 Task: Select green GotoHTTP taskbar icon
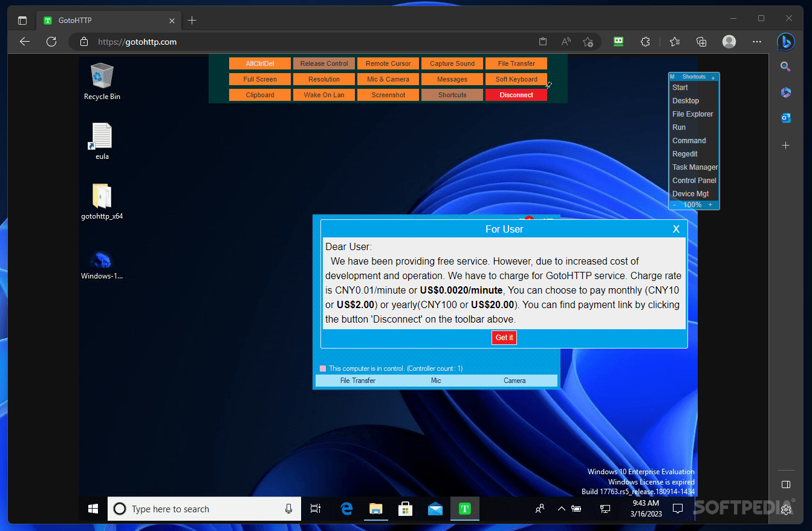pyautogui.click(x=464, y=509)
